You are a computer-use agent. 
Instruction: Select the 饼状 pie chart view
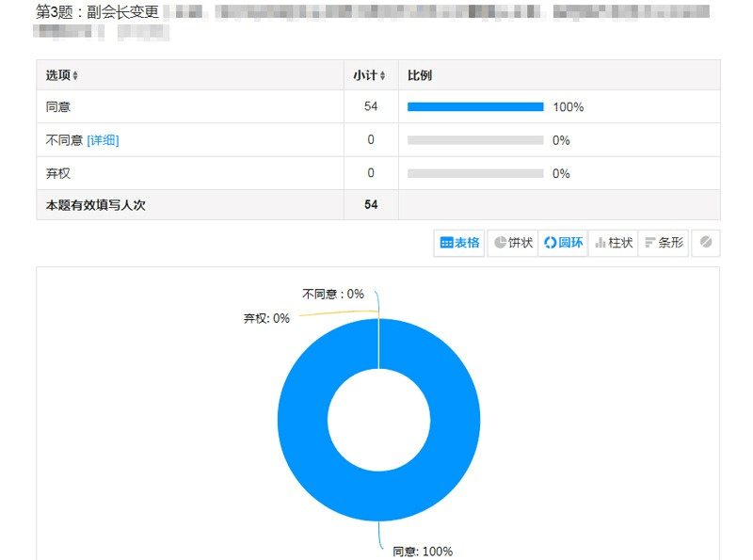click(513, 243)
